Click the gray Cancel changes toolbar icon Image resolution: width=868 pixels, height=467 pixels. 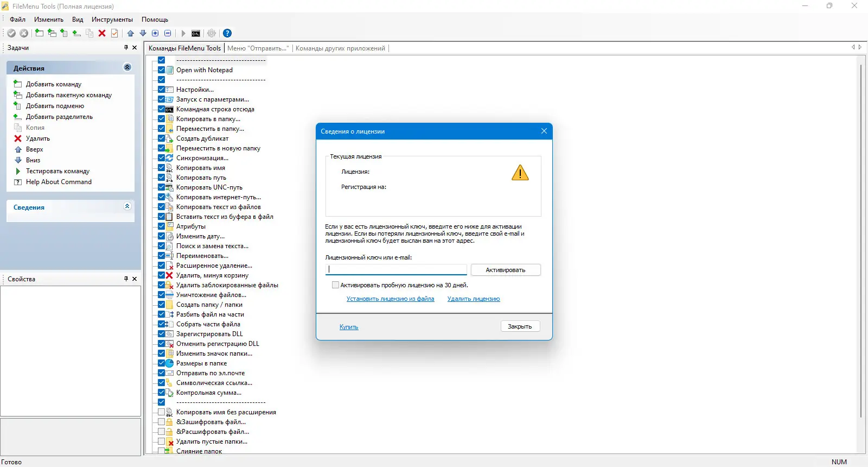(24, 33)
